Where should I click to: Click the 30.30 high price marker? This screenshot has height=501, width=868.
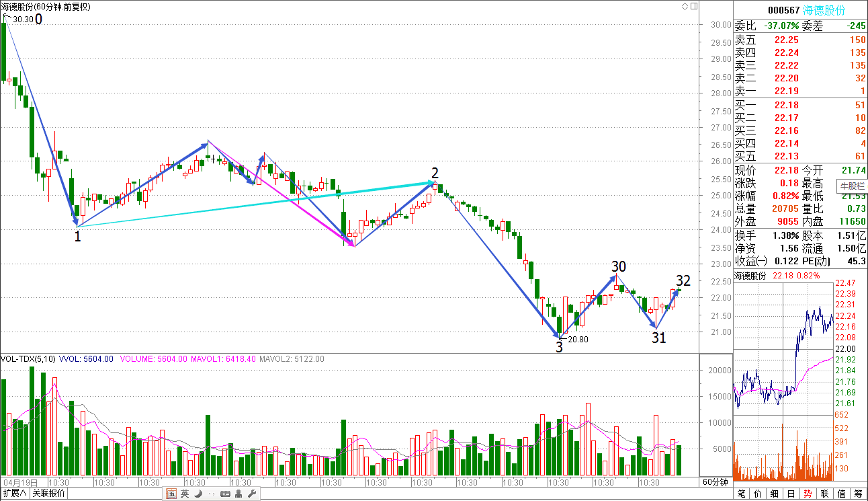[x=22, y=20]
